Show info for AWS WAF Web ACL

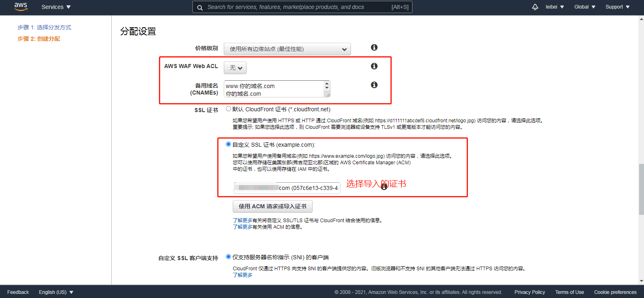(374, 66)
